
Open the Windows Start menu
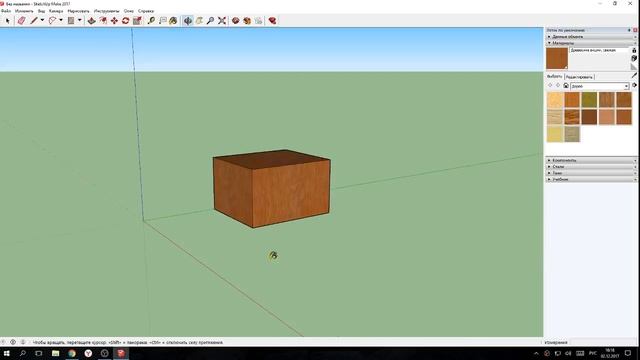[x=7, y=353]
